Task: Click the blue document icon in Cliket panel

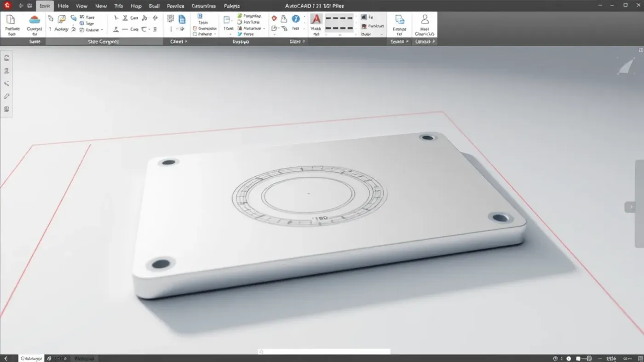Action: pos(182,19)
